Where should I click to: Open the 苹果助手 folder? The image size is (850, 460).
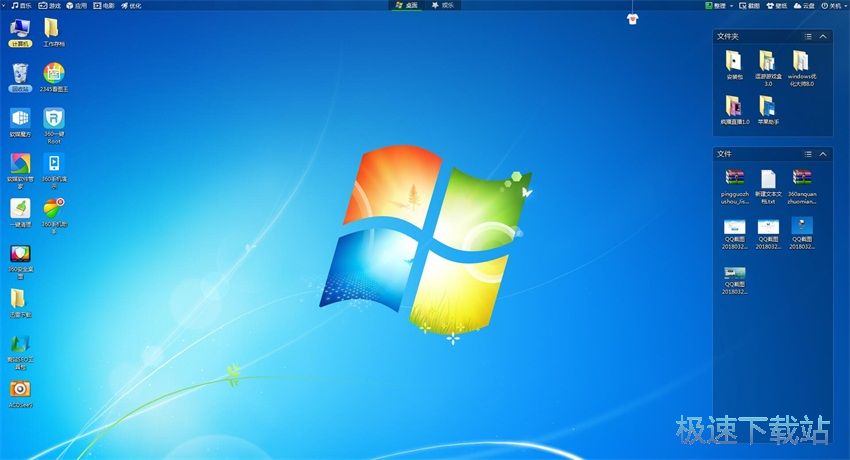(768, 109)
